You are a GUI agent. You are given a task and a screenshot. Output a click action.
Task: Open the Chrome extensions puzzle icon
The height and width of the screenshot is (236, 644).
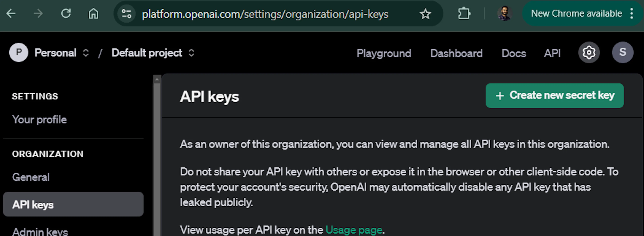464,13
